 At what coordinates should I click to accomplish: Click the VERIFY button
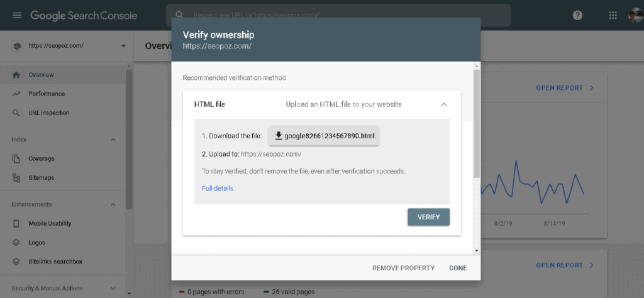tap(428, 217)
